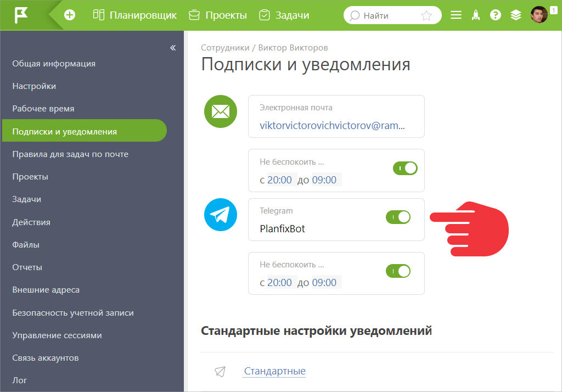
Task: Open the Задачи top menu
Action: 284,15
